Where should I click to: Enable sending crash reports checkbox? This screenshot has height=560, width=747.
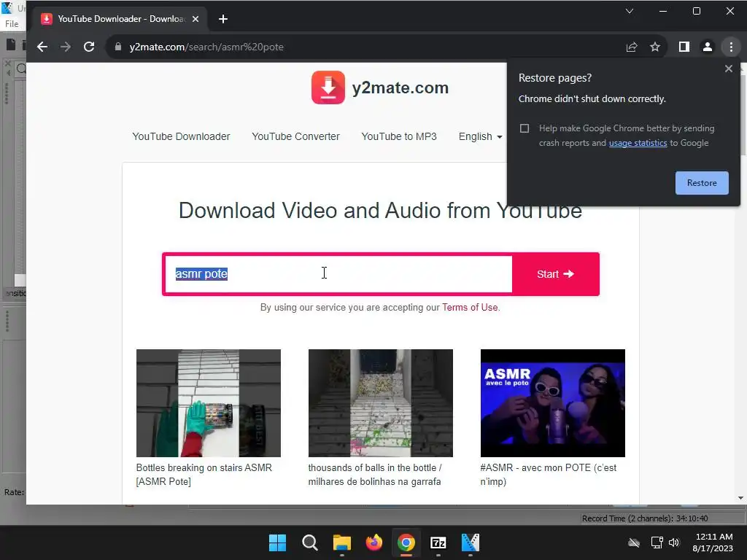click(x=525, y=128)
